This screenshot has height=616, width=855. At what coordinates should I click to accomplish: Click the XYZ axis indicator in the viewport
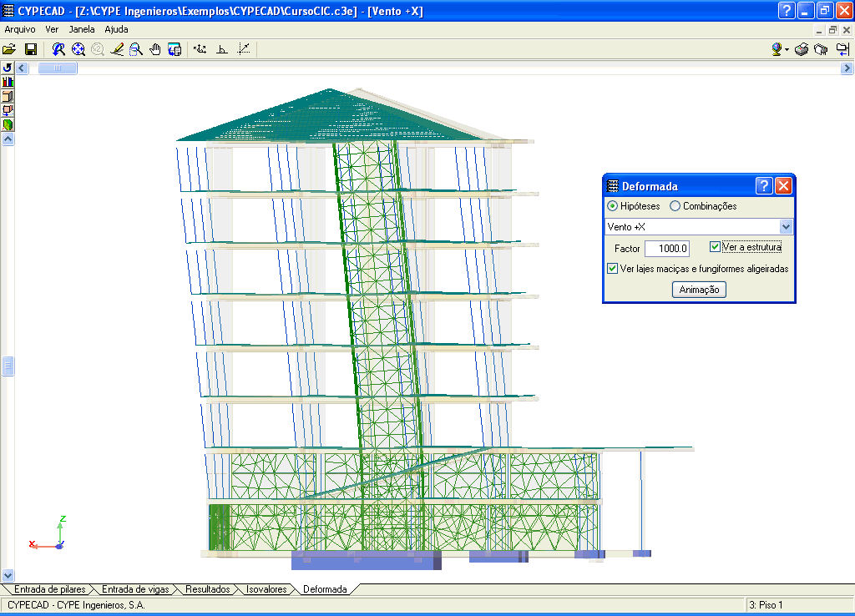pos(48,533)
